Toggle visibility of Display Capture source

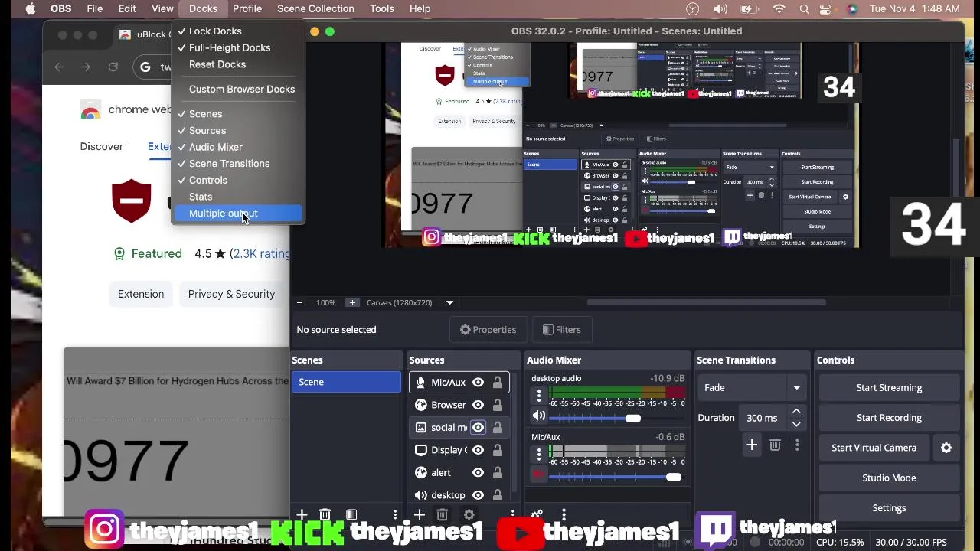pyautogui.click(x=478, y=450)
